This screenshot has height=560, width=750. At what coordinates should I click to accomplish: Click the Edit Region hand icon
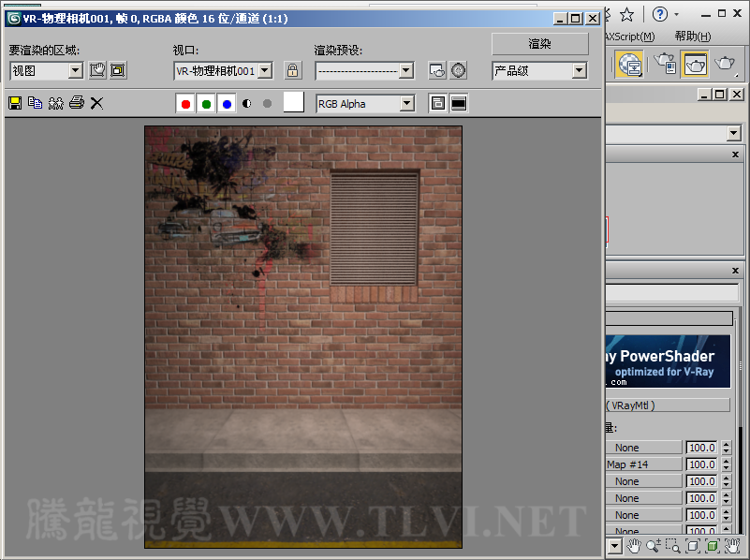pos(97,70)
